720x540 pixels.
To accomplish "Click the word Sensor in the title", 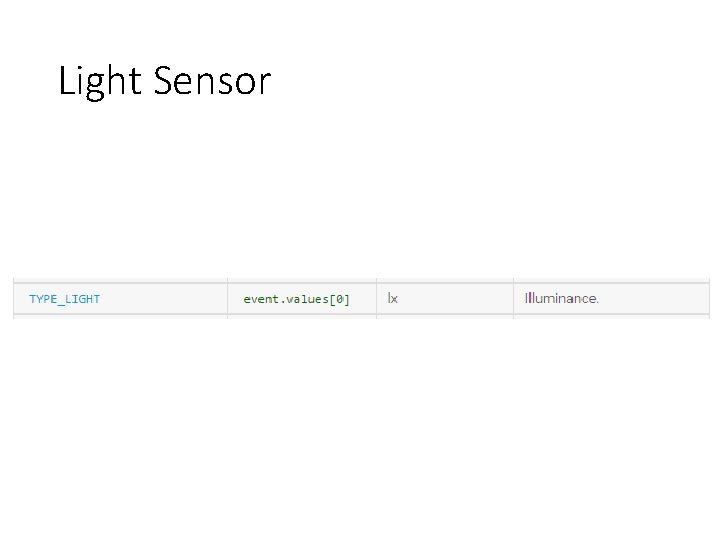I will pyautogui.click(x=212, y=81).
